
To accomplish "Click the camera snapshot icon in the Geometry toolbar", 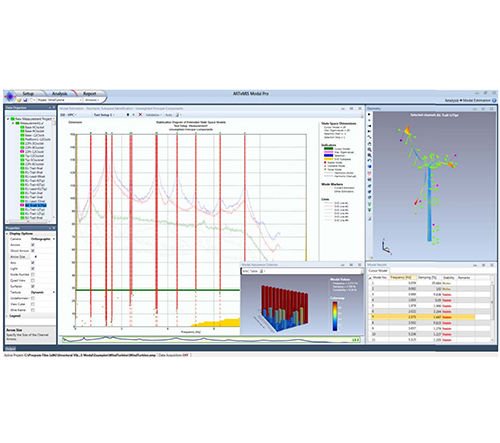I will pyautogui.click(x=369, y=179).
